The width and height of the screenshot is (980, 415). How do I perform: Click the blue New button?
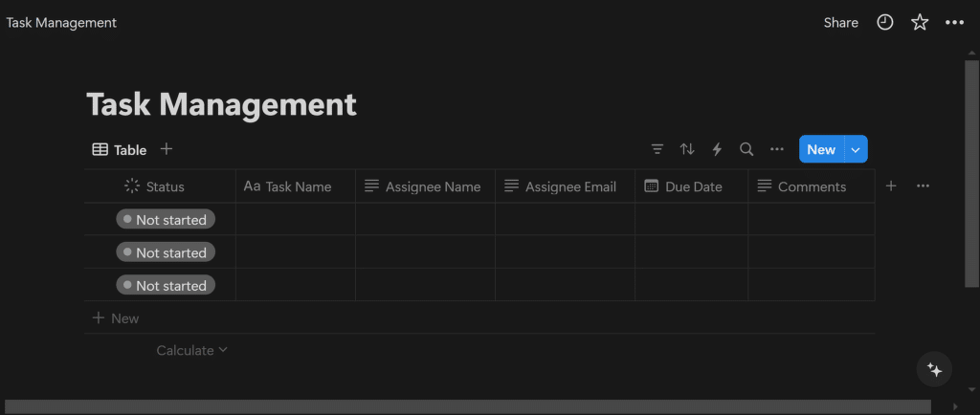(x=821, y=149)
